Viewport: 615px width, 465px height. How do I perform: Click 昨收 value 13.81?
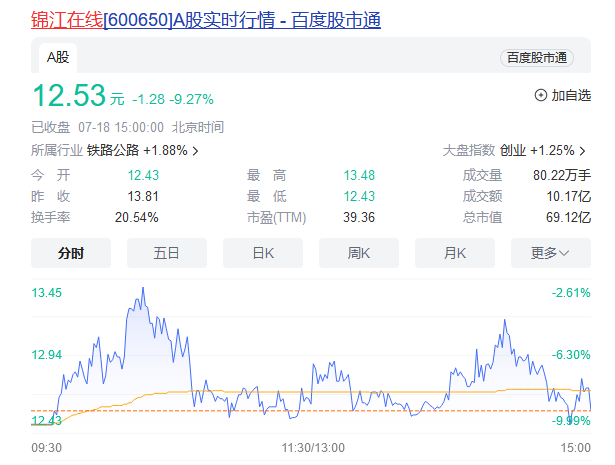pos(143,196)
